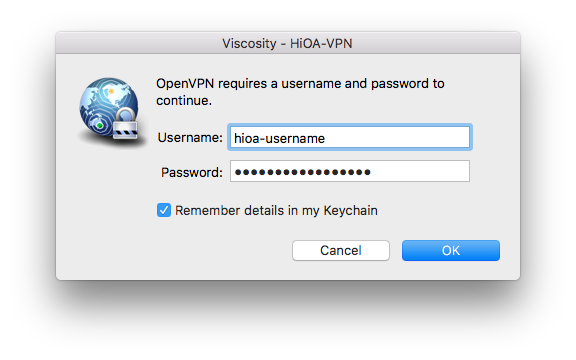This screenshot has height=360, width=576.
Task: Place cursor in the 'hioa-username' text
Action: [280, 138]
